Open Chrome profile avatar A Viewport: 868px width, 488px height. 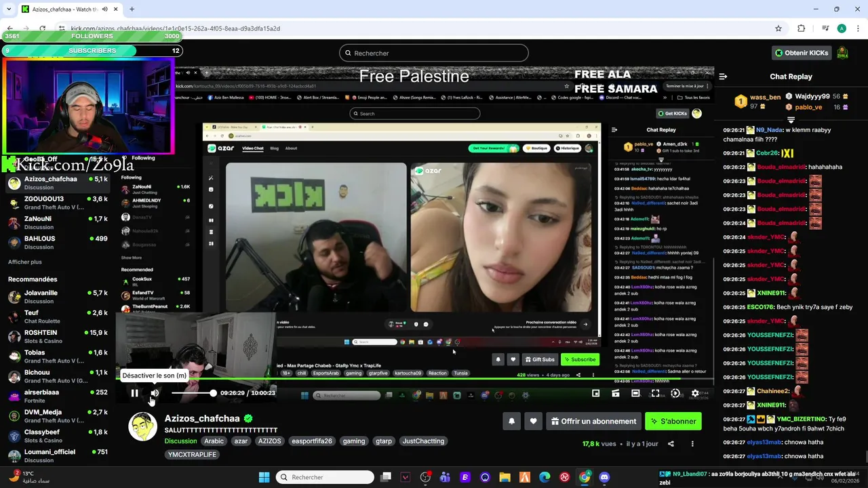[x=842, y=28]
